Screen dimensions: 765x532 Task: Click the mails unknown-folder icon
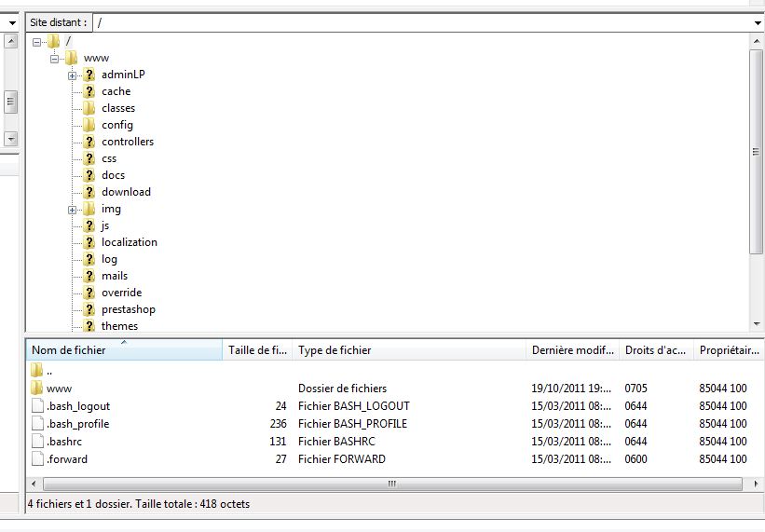pos(89,276)
